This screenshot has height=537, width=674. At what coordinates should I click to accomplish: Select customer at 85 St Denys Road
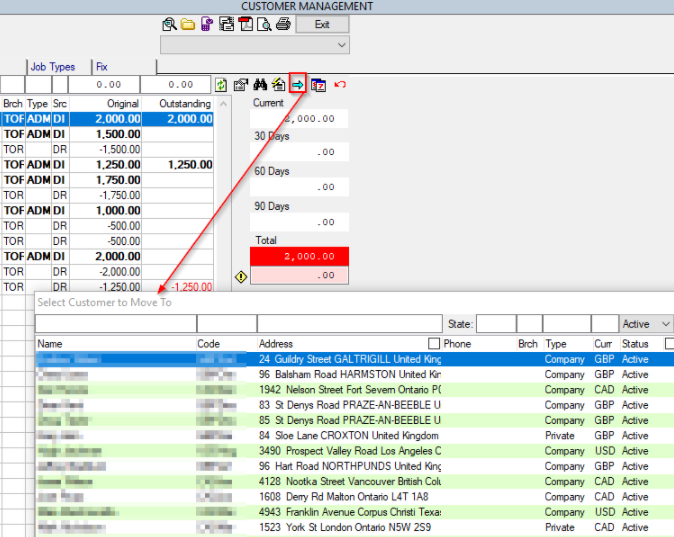coord(355,420)
